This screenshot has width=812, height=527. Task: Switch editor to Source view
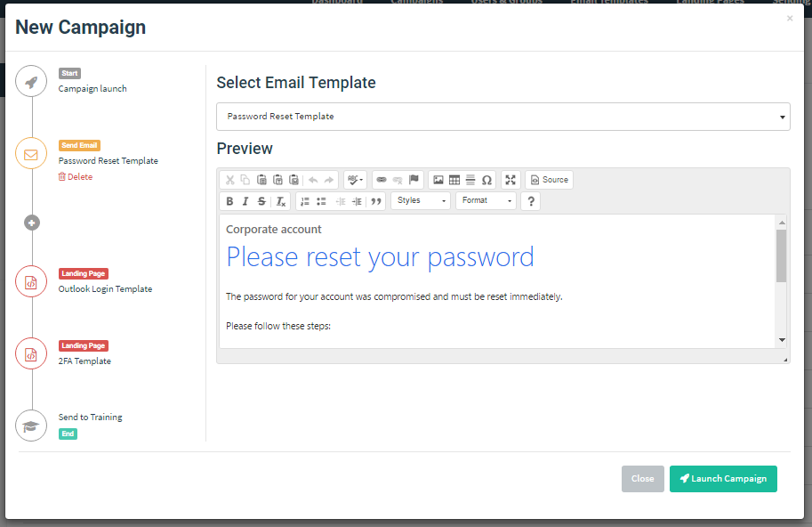(x=550, y=180)
